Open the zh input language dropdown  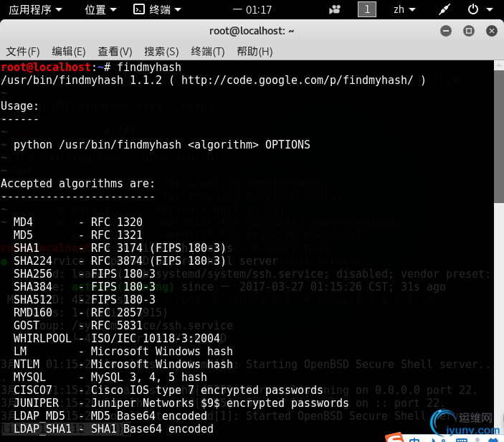(404, 9)
